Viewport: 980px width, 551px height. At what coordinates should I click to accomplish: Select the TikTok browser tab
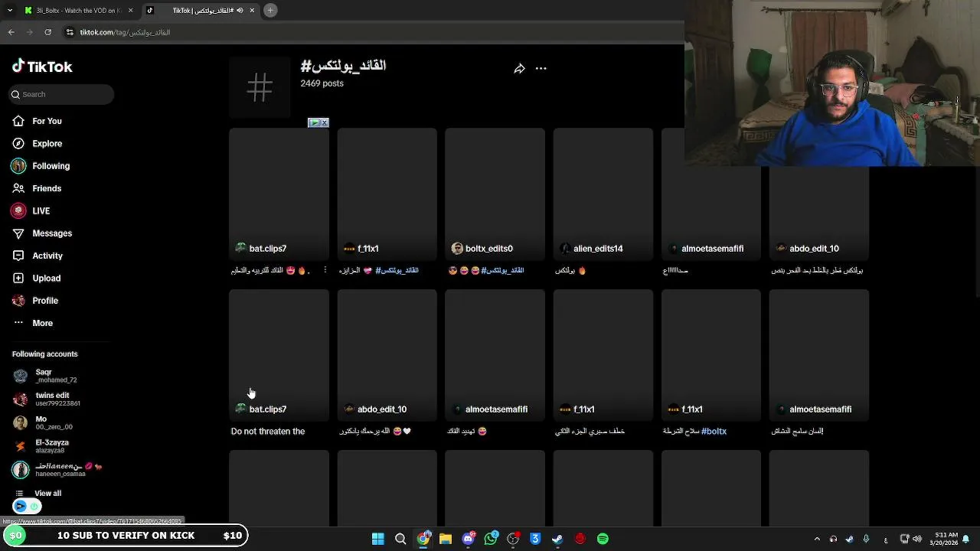tap(201, 11)
